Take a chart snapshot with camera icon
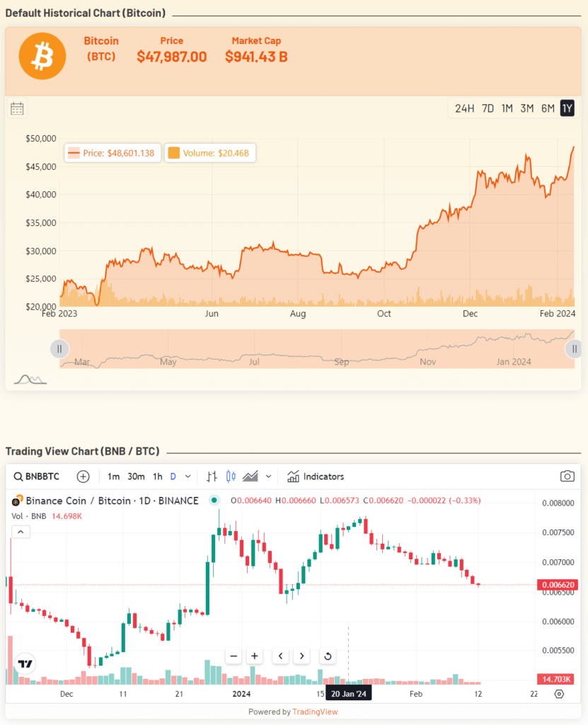588x725 pixels. [x=567, y=476]
